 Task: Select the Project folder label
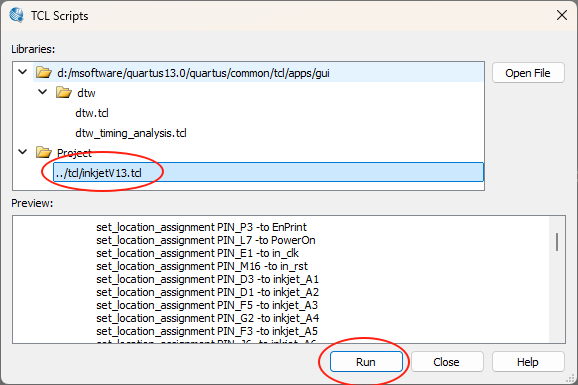pyautogui.click(x=74, y=153)
